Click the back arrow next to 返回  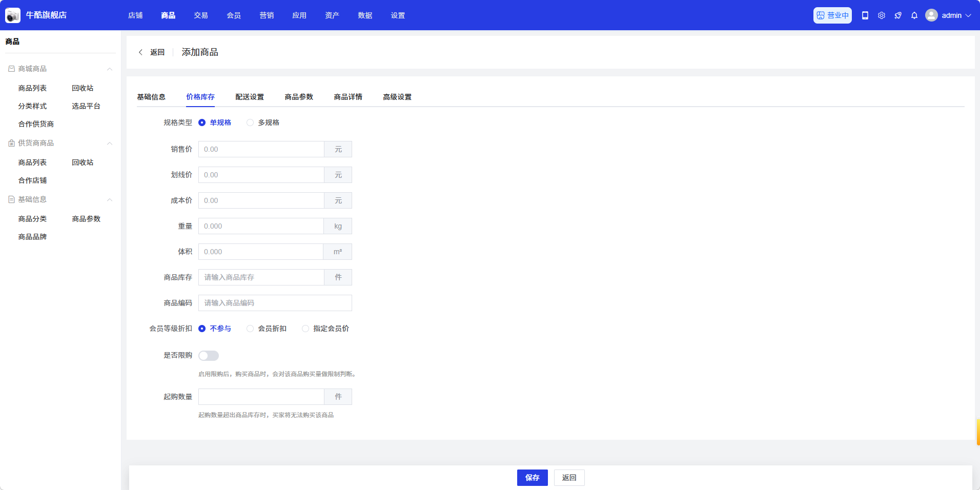(x=140, y=52)
